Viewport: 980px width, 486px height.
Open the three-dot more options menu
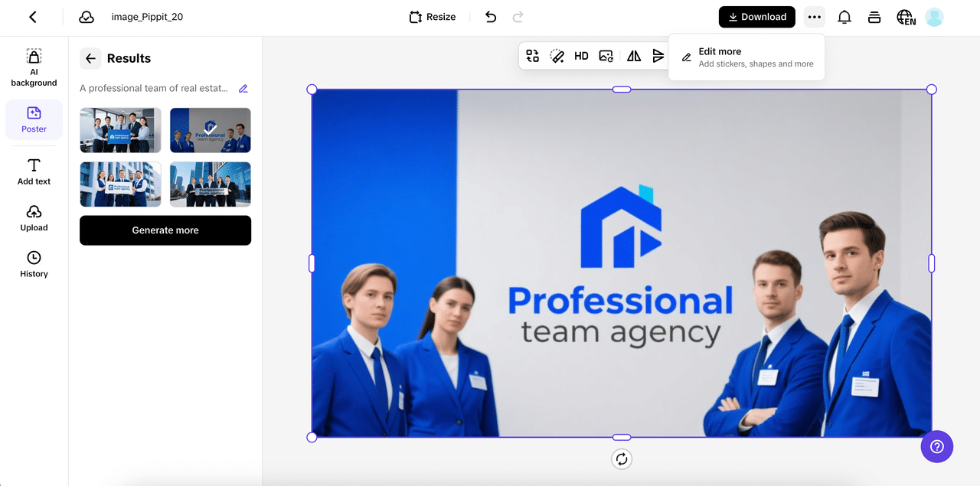point(815,17)
